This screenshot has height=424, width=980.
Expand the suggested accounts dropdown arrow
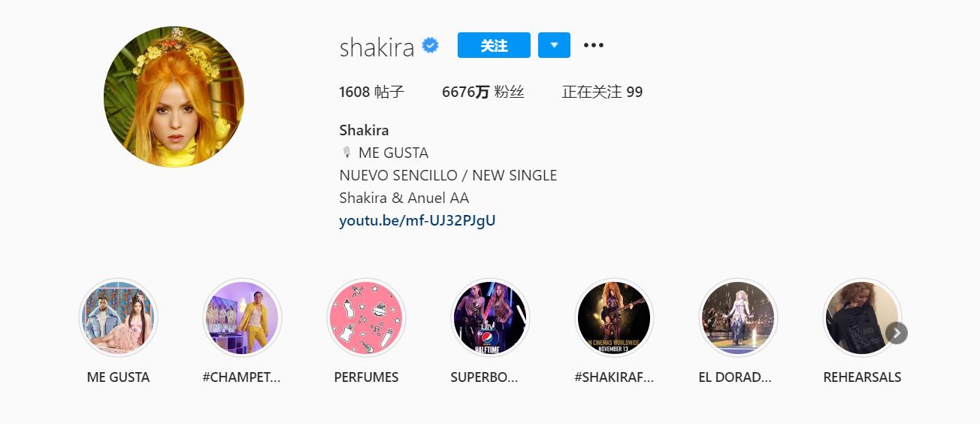[x=554, y=46]
